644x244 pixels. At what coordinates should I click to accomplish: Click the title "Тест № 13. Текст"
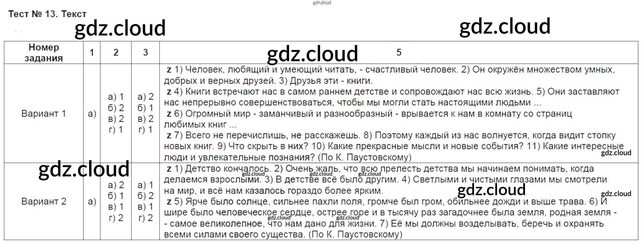(x=47, y=14)
